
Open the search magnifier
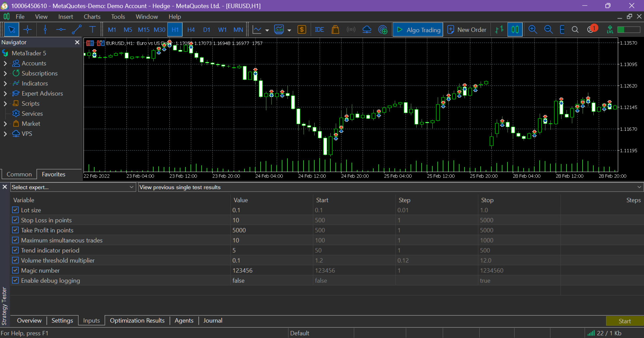coord(575,30)
